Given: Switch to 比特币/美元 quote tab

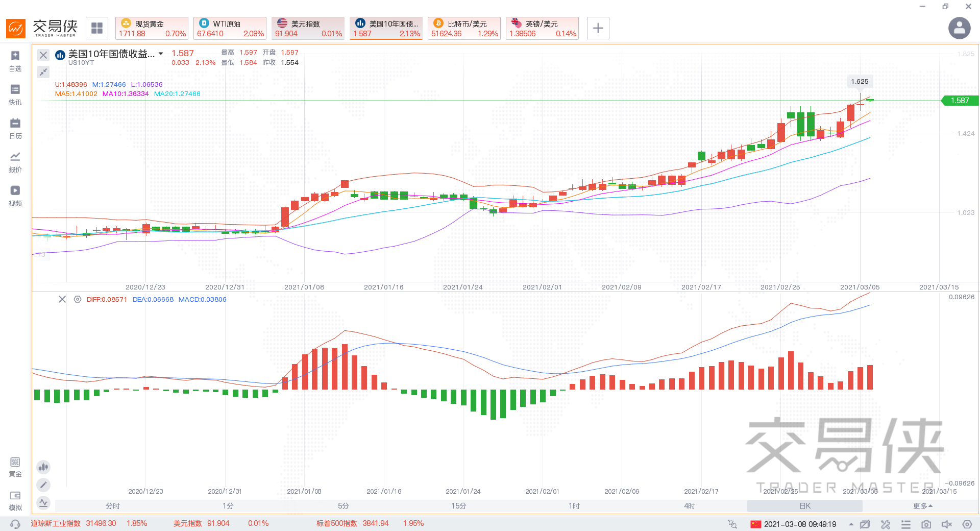Looking at the screenshot, I should [x=464, y=28].
